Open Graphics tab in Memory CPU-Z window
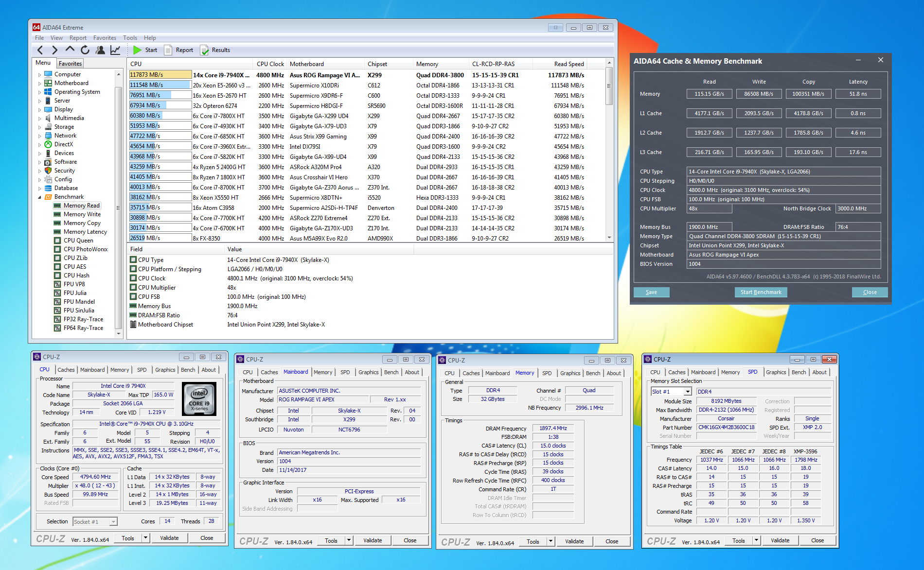Viewport: 924px width, 570px height. tap(570, 373)
